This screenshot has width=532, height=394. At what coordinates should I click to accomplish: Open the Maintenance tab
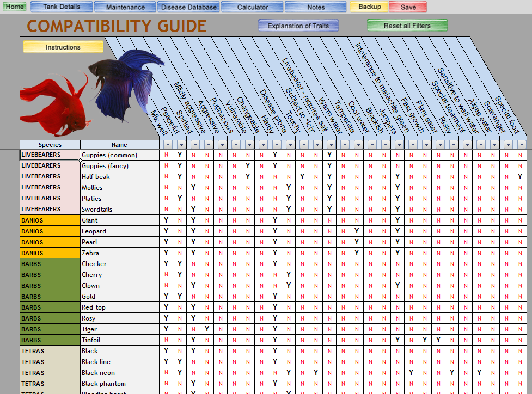click(x=125, y=7)
